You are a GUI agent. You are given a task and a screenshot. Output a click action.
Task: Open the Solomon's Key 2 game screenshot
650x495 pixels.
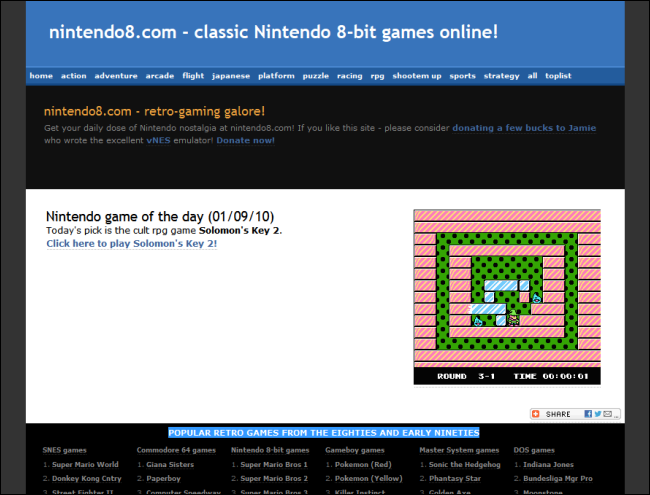[507, 297]
